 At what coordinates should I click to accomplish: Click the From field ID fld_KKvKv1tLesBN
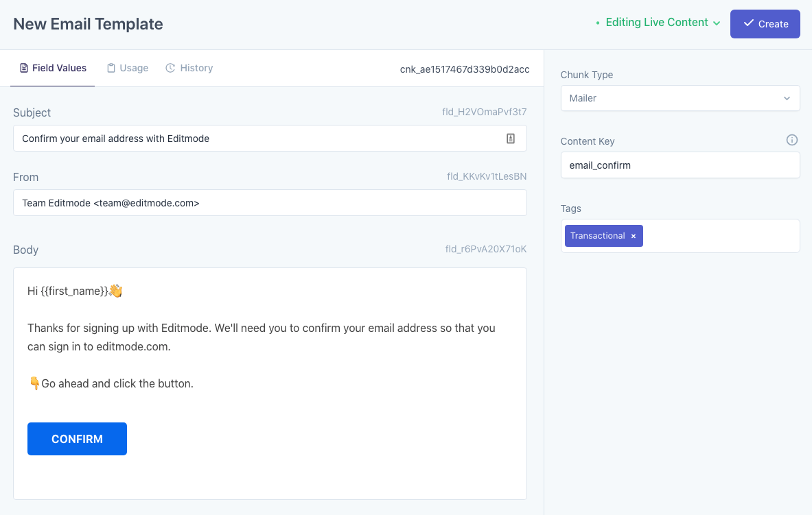487,176
